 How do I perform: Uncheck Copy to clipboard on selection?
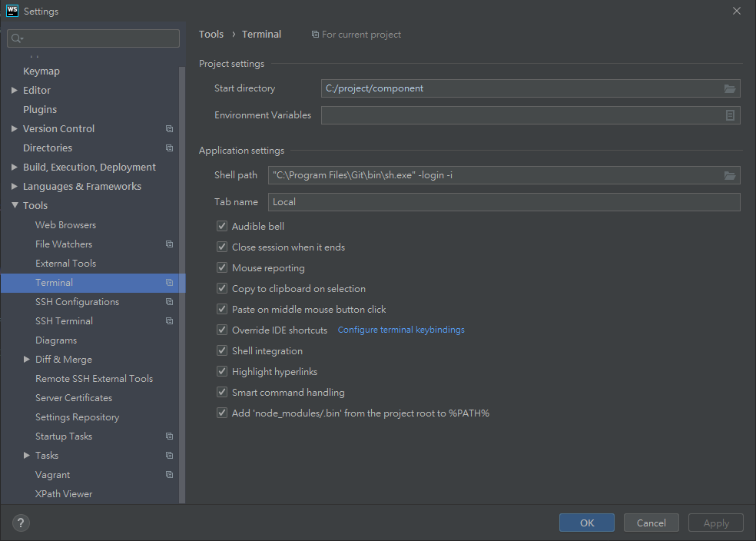[222, 289]
